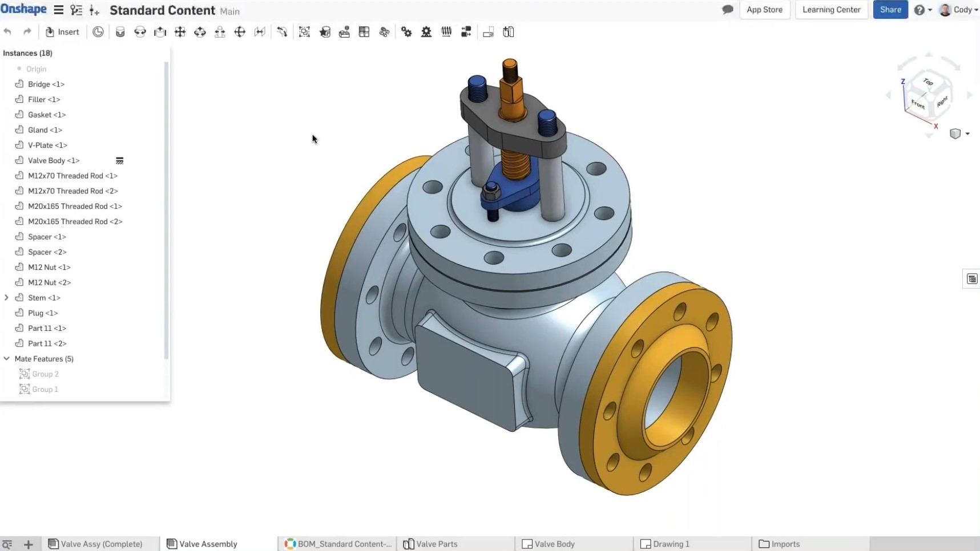The image size is (980, 551).
Task: Open the Exploded view tool
Action: coord(466,32)
